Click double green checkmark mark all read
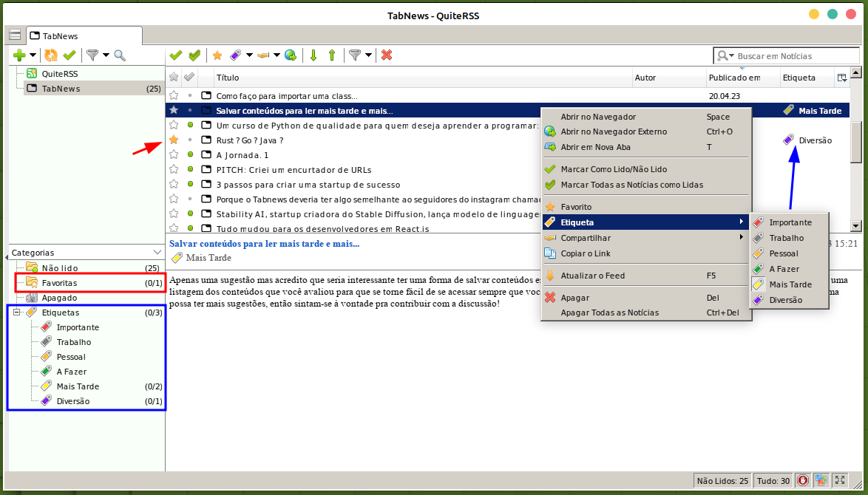The height and width of the screenshot is (495, 868). (194, 55)
